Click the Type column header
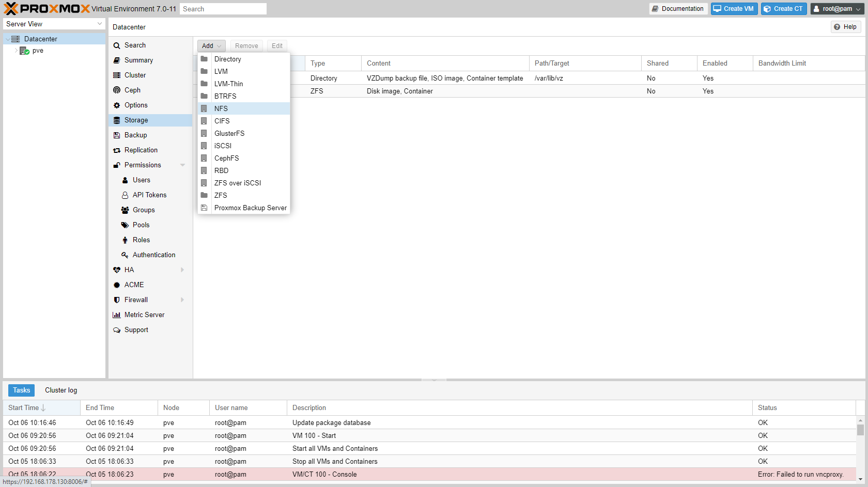The width and height of the screenshot is (868, 487). (x=333, y=64)
